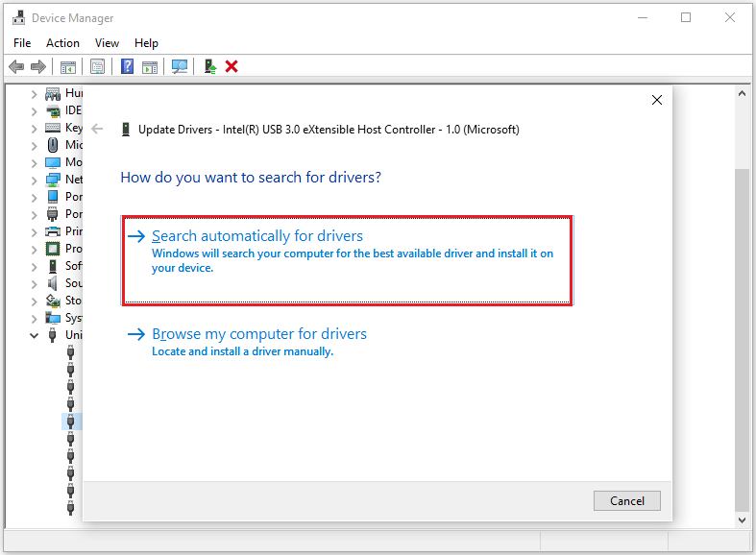Click the Device Manager title bar icon
The width and height of the screenshot is (756, 555).
[19, 18]
